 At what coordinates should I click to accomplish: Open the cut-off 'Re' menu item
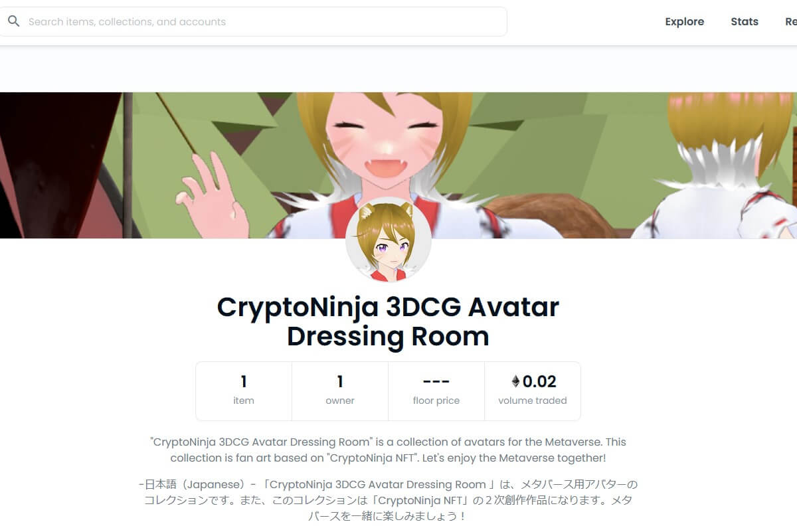pos(790,21)
